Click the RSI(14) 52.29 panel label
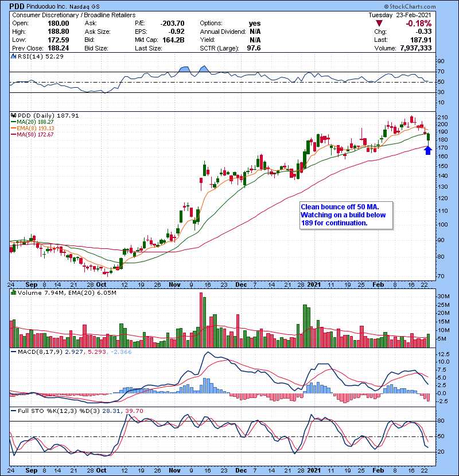Viewport: 459px width, 476px height. 41,56
